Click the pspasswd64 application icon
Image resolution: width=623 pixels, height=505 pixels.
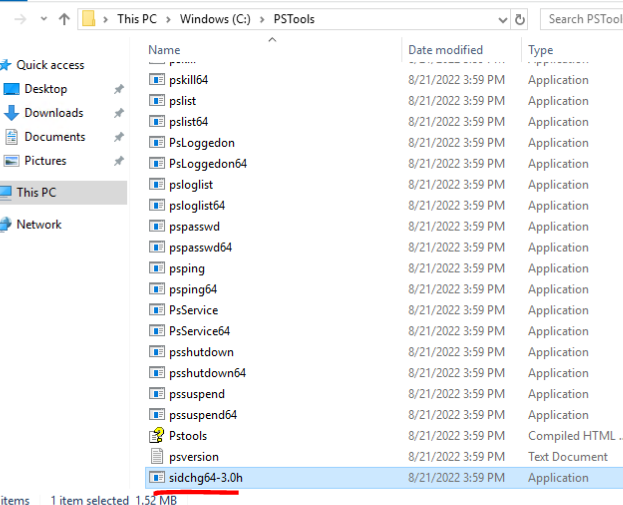[157, 247]
